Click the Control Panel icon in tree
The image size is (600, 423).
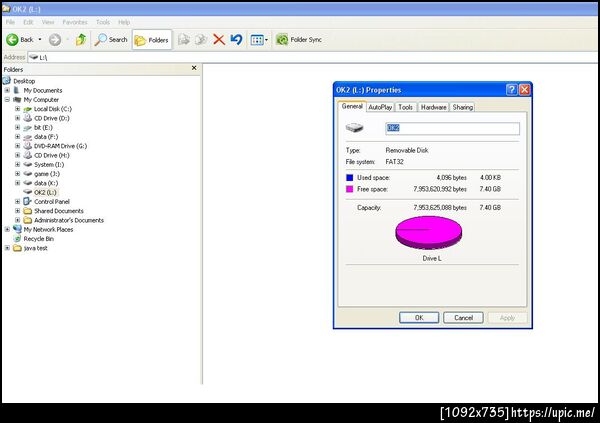click(x=28, y=201)
